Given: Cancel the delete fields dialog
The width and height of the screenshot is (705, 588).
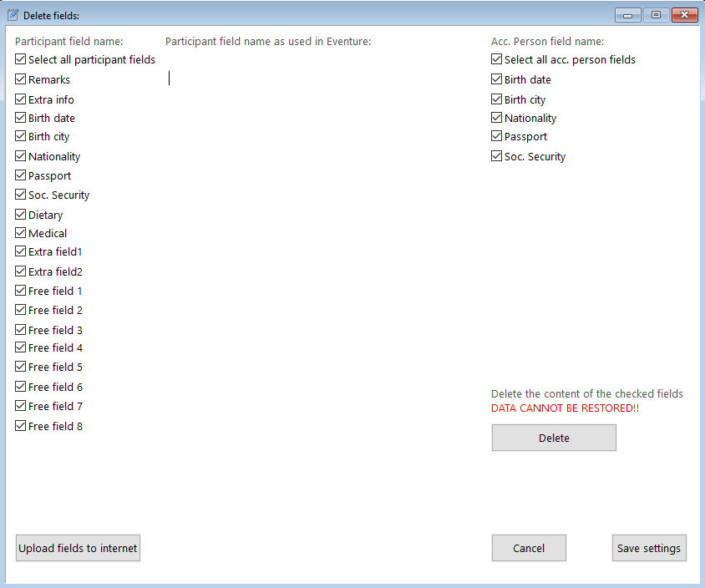Looking at the screenshot, I should coord(529,548).
